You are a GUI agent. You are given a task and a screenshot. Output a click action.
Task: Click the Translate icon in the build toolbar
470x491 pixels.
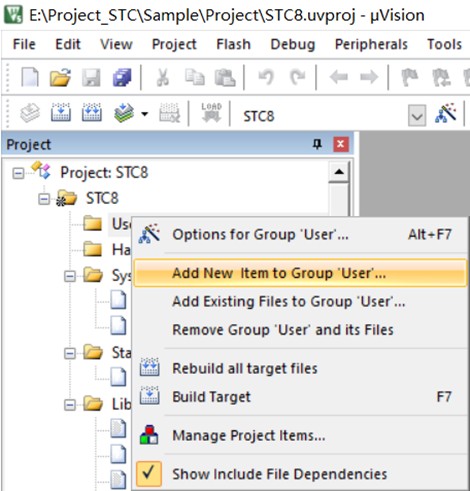30,113
